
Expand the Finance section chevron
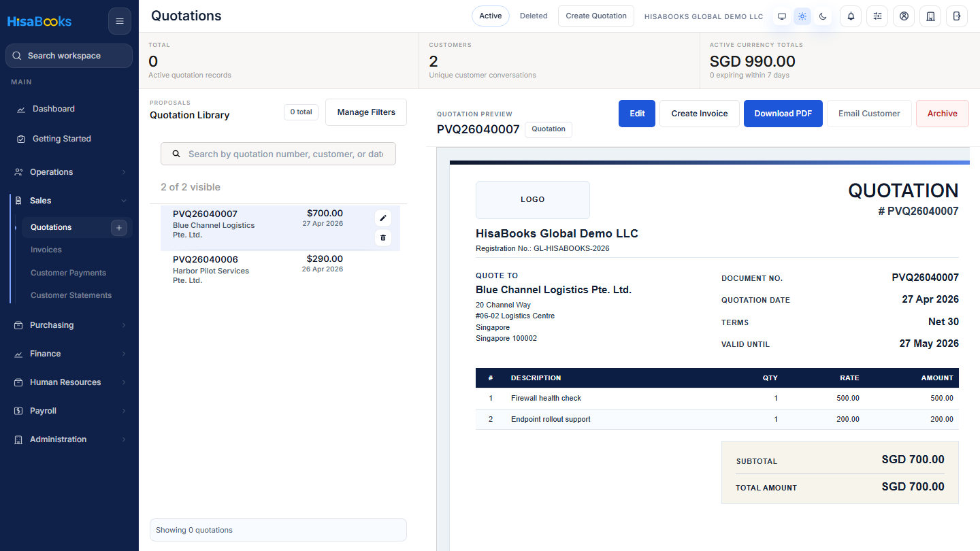[124, 354]
